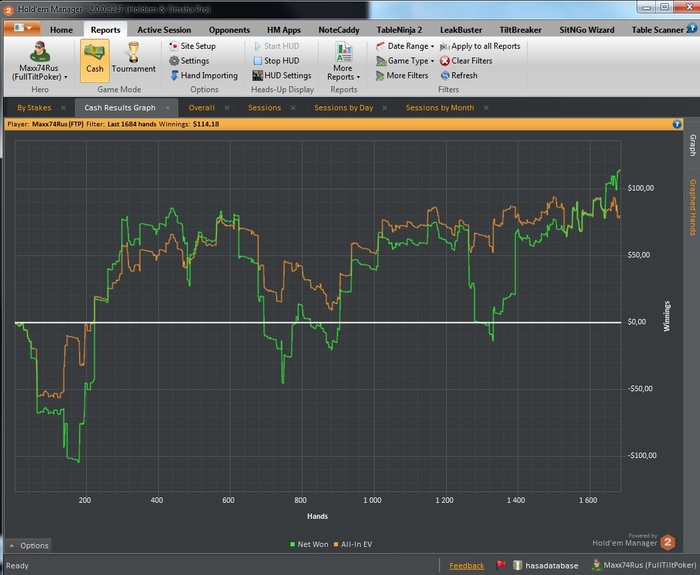Close the Sessions report tab
This screenshot has height=575, width=700.
click(293, 108)
